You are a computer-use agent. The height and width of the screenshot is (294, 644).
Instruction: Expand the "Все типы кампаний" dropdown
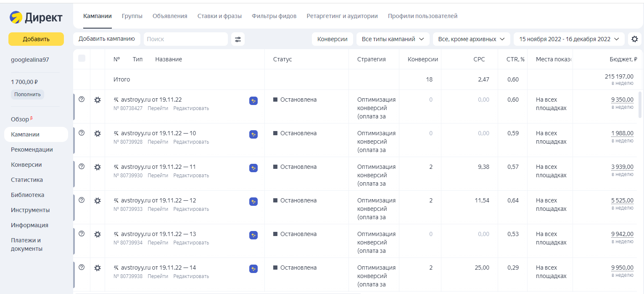click(x=393, y=39)
